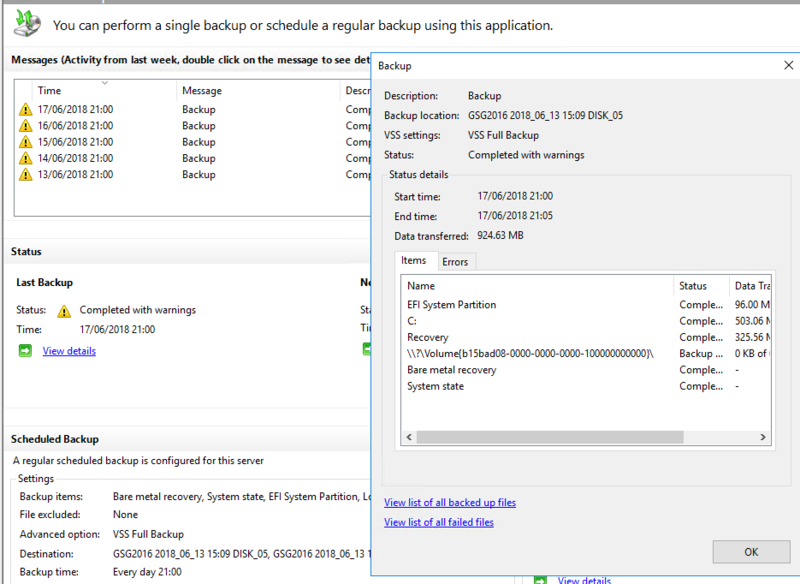Switch to the Errors tab
This screenshot has height=584, width=800.
[456, 261]
